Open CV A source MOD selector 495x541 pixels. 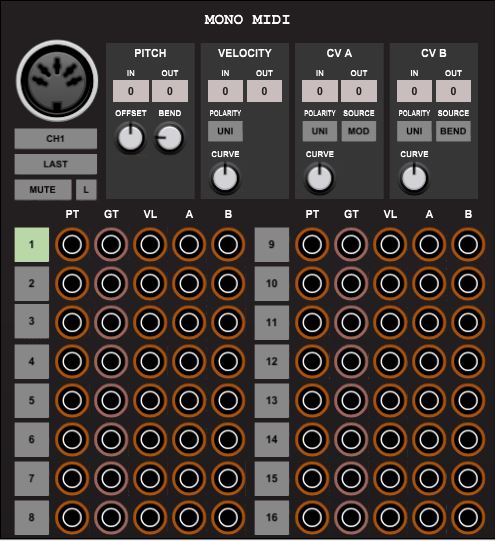(359, 131)
